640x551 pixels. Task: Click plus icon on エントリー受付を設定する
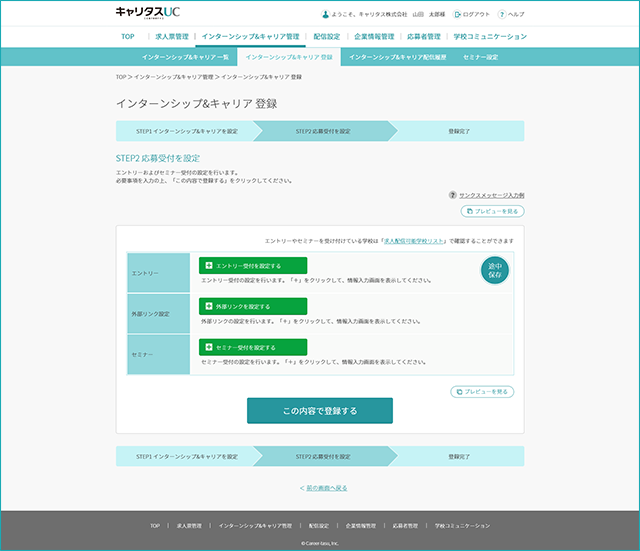click(x=209, y=266)
